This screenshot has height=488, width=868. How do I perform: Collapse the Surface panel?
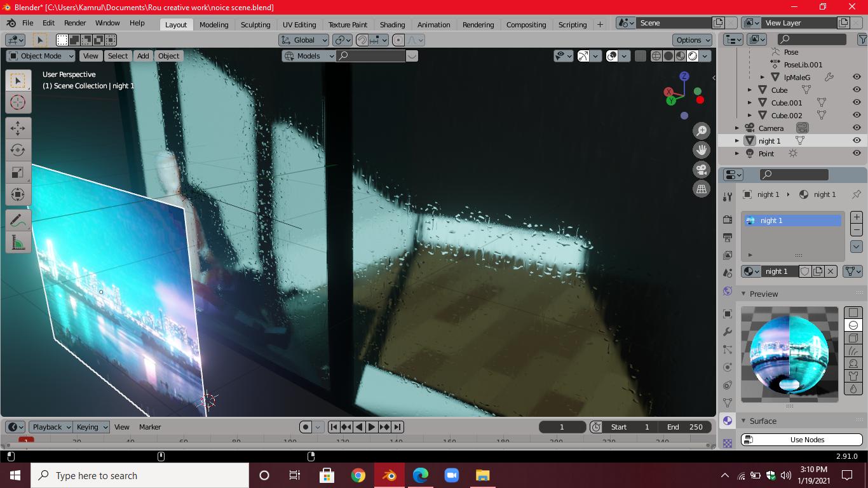(743, 421)
